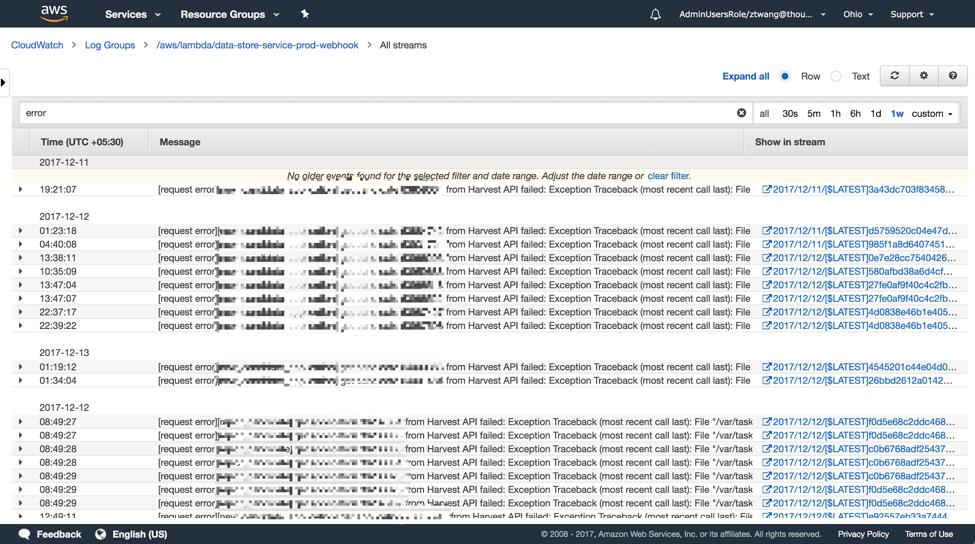
Task: Click the error filter search field
Action: click(378, 113)
